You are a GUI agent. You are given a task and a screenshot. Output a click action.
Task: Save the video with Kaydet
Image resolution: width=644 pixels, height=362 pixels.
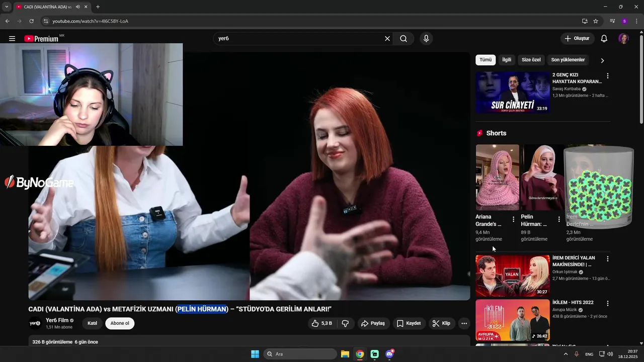coord(409,323)
